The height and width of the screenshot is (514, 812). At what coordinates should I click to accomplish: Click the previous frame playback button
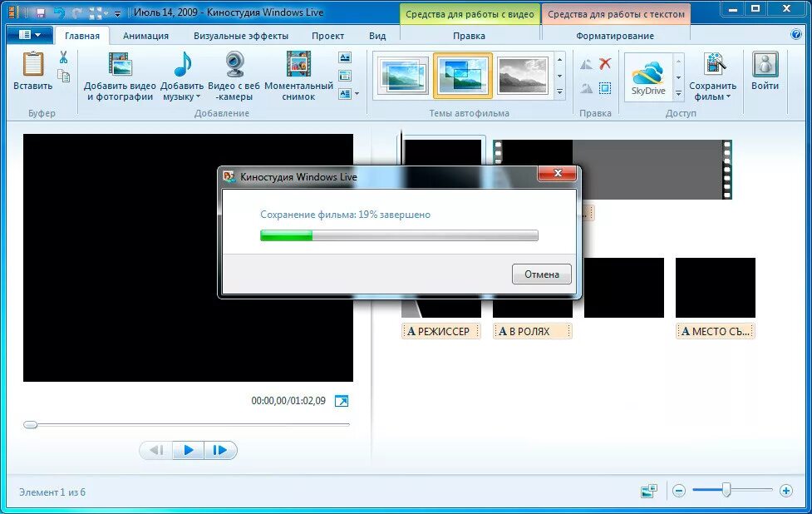click(157, 450)
